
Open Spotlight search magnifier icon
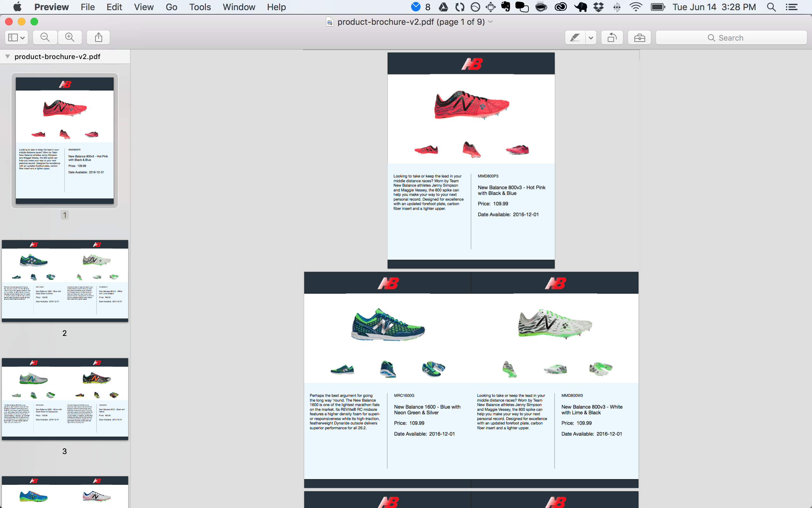771,7
